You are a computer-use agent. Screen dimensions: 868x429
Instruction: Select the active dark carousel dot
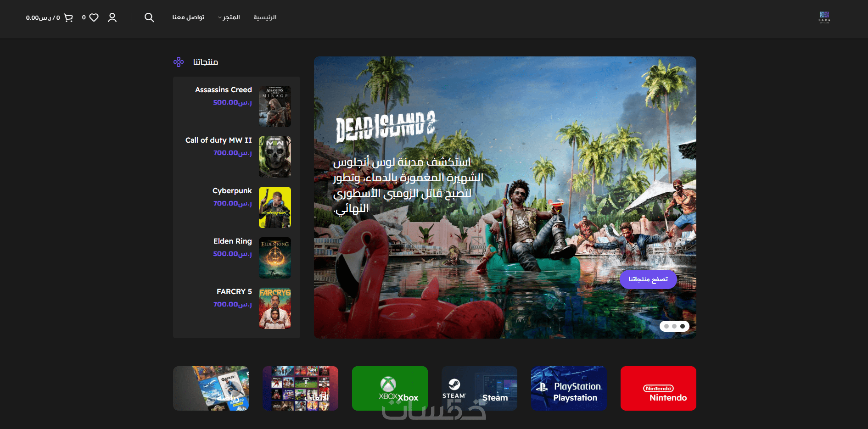(683, 326)
